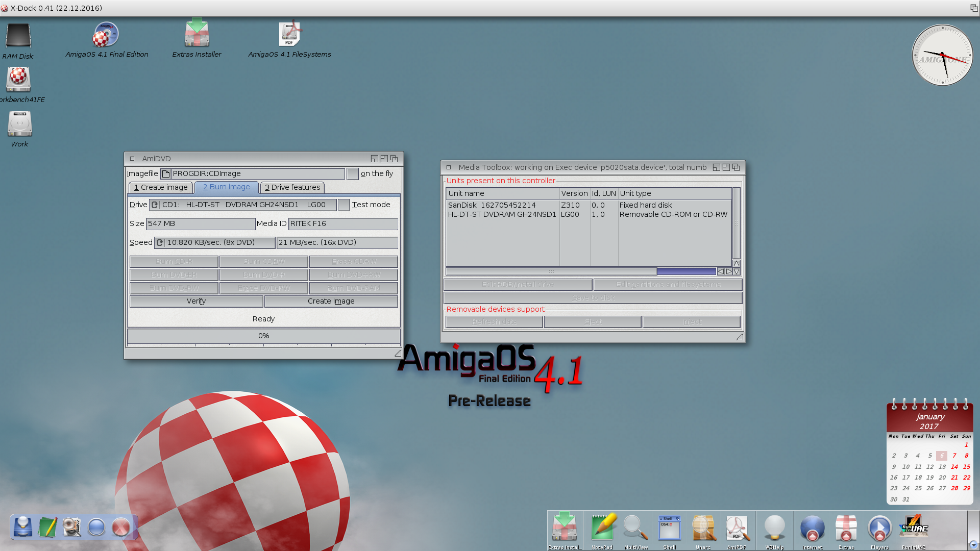Open the Extras Installer desktop icon
Image resolution: width=980 pixels, height=551 pixels.
197,35
